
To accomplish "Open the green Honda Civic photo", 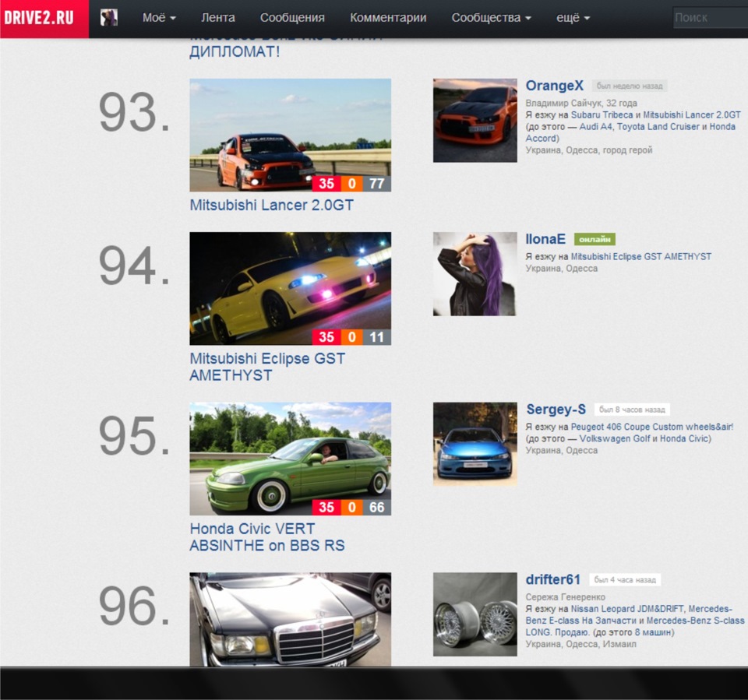I will click(x=290, y=459).
